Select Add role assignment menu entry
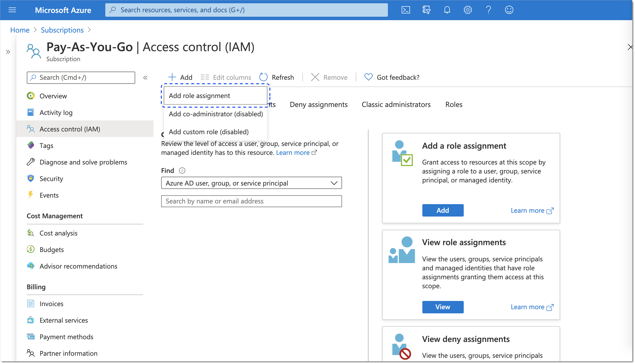The height and width of the screenshot is (364, 635). click(216, 95)
